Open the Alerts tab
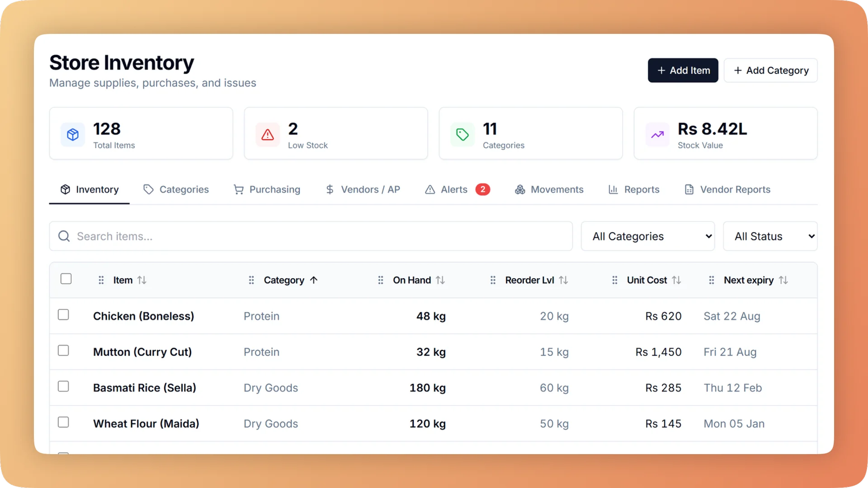The height and width of the screenshot is (488, 868). click(457, 190)
